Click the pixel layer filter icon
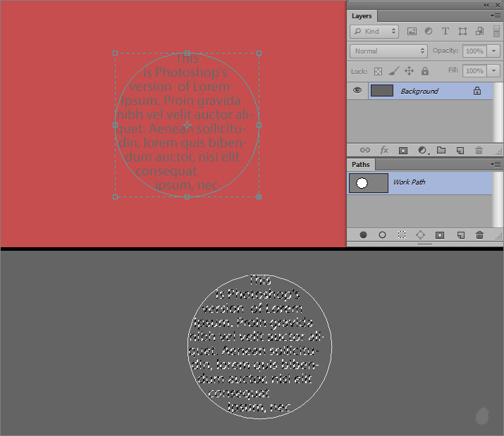This screenshot has height=436, width=504. (412, 31)
